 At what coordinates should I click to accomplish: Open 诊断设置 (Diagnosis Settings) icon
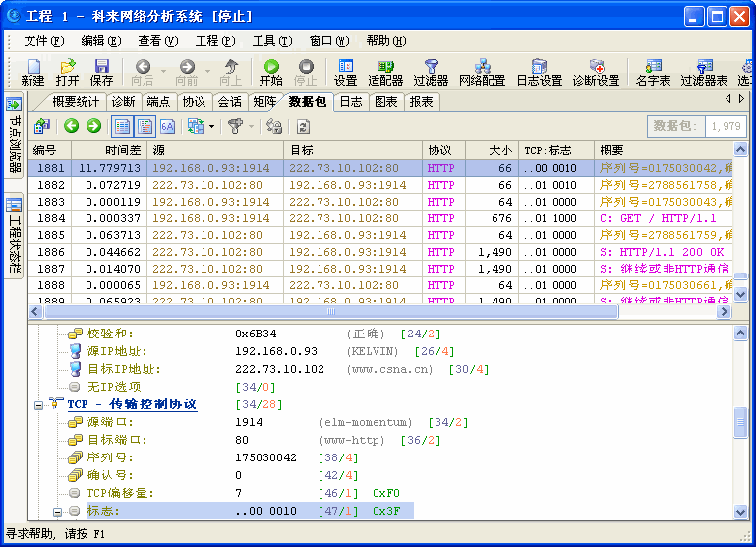596,71
